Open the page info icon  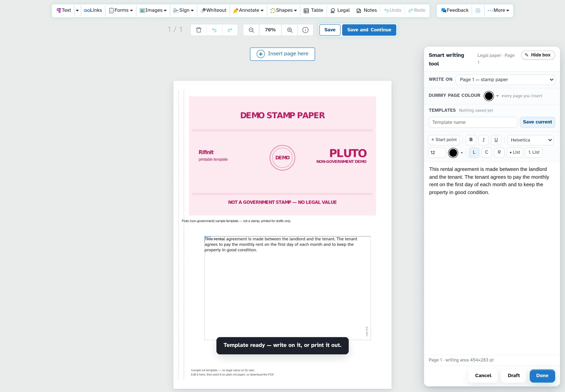click(305, 30)
